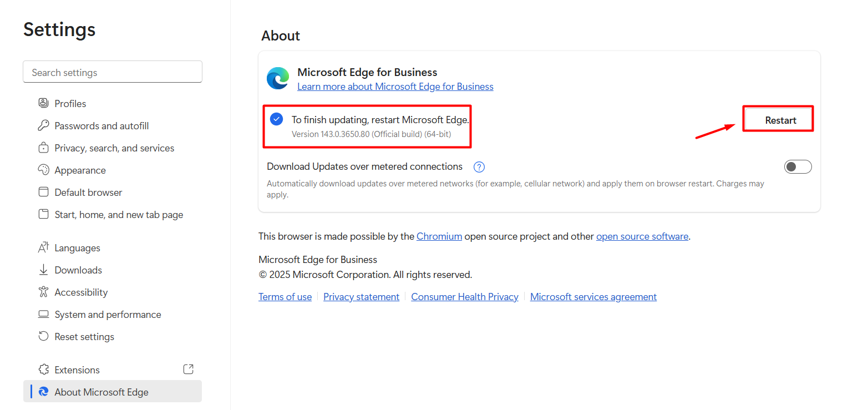Click the Extensions puzzle piece icon
Image resolution: width=868 pixels, height=410 pixels.
point(43,370)
